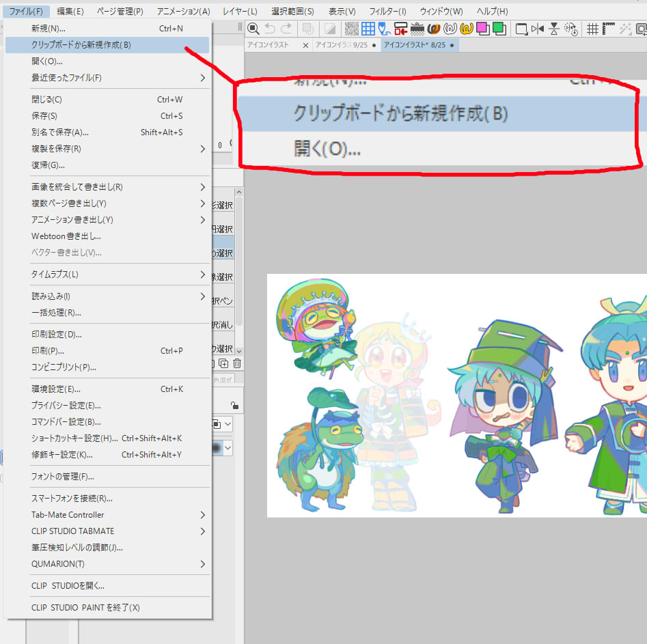Screen dimensions: 647x644
Task: Toggle the grid hash icon
Action: [592, 29]
